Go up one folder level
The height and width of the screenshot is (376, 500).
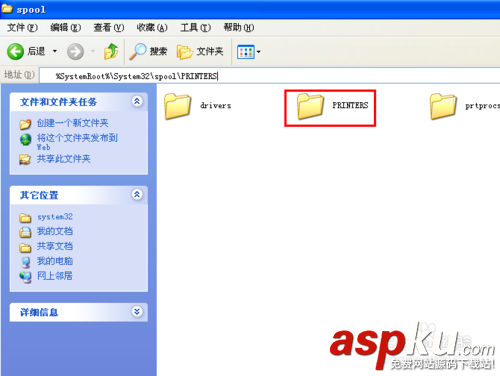(x=111, y=51)
